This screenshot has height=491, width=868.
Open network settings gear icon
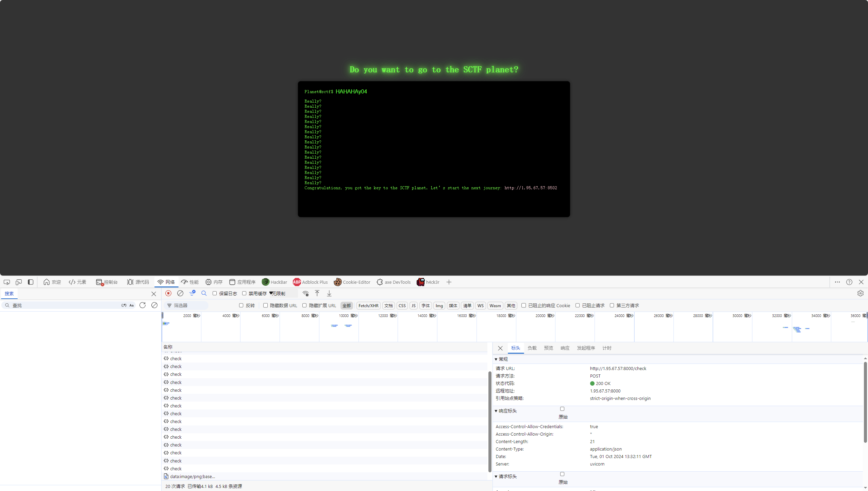pos(861,293)
